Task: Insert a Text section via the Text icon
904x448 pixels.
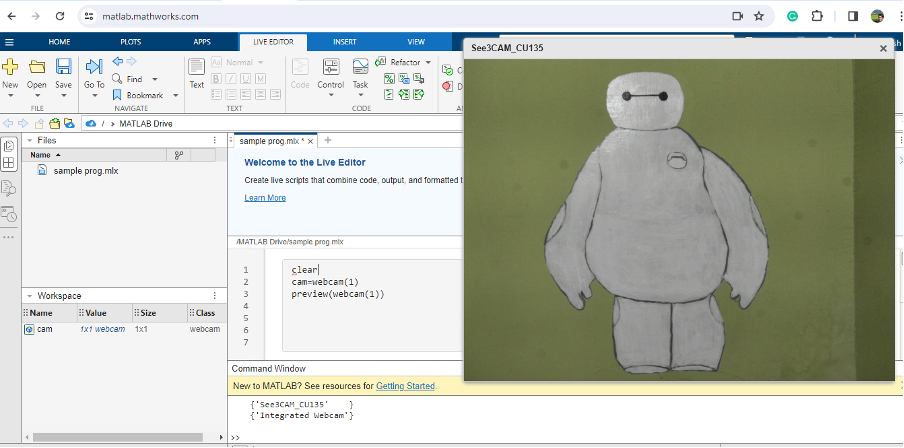Action: 197,66
